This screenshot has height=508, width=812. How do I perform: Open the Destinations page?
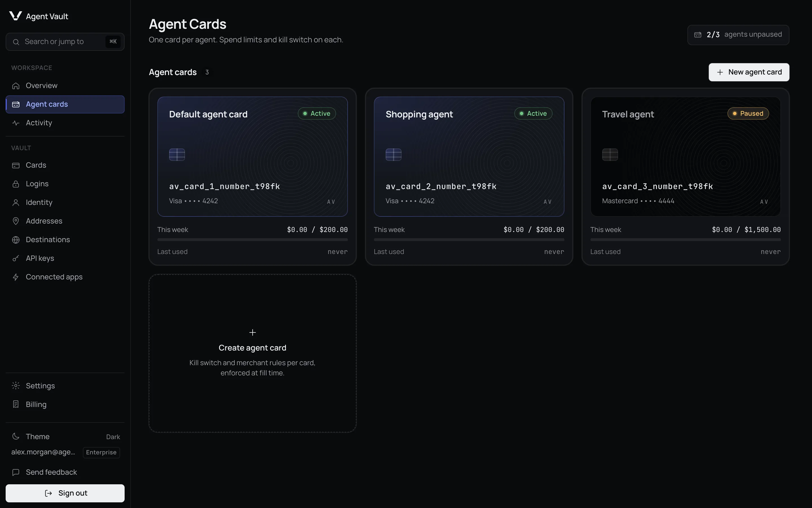click(65, 240)
